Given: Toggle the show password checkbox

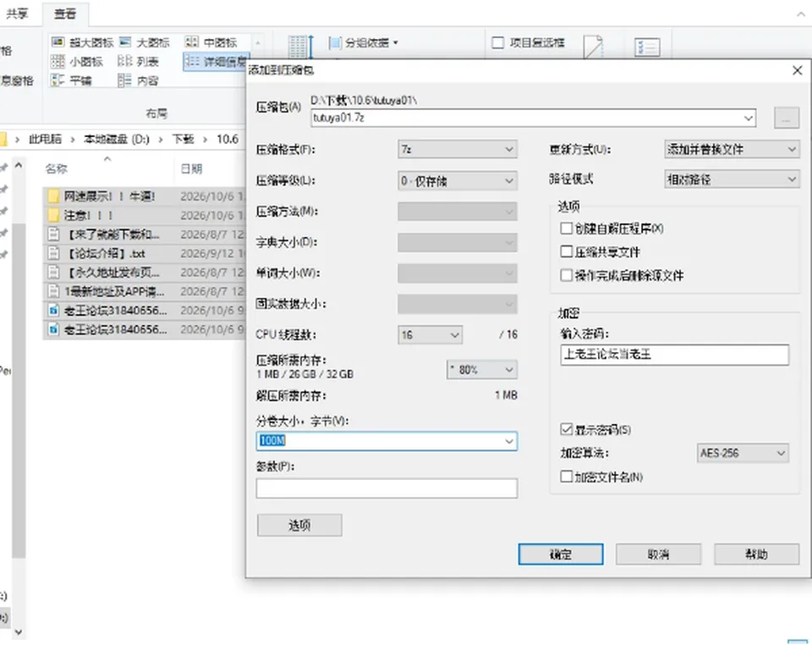Looking at the screenshot, I should 567,429.
